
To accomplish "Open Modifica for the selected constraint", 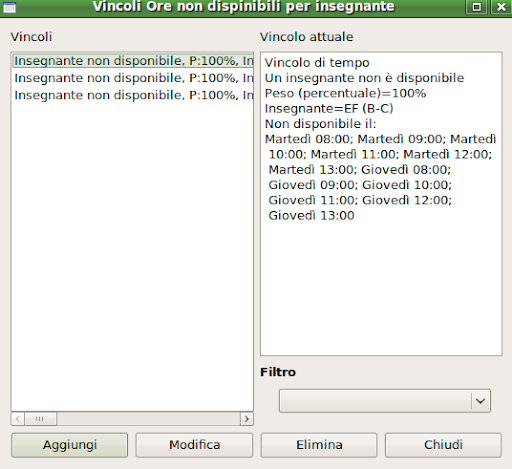I will [194, 445].
